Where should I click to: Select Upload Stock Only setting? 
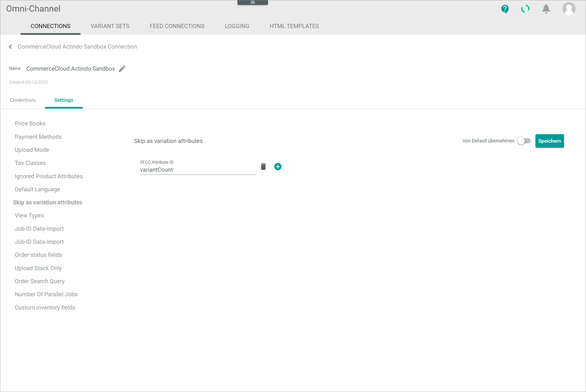[38, 268]
